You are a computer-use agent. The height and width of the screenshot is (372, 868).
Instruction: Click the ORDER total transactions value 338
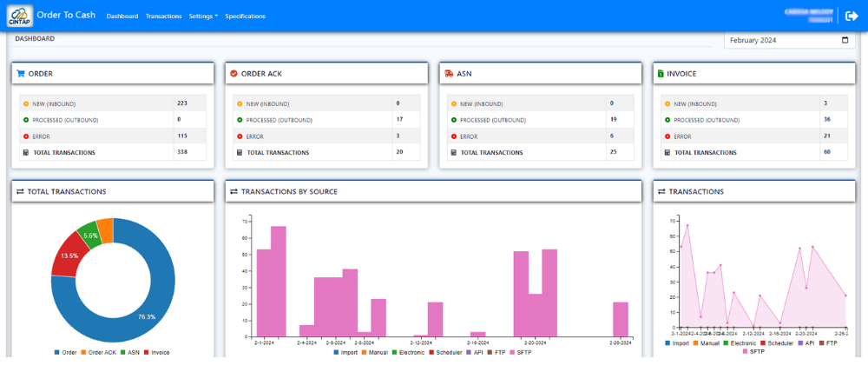pos(182,152)
